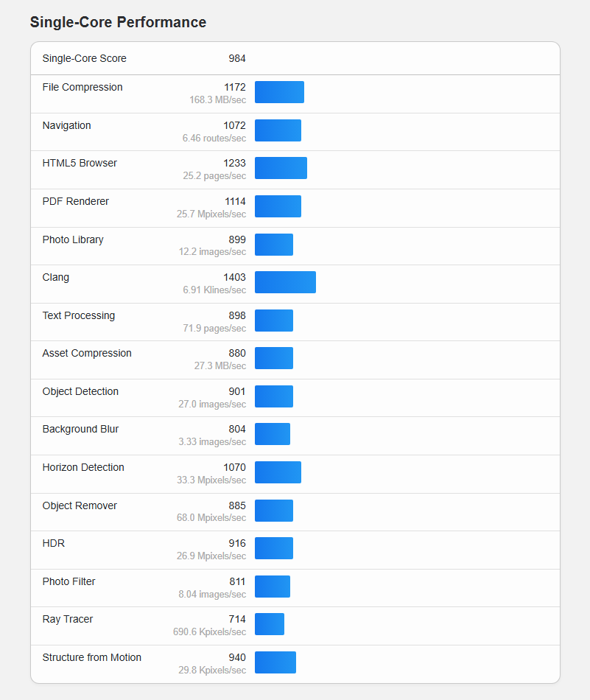Click the Horizon Detection blue bar
This screenshot has width=590, height=700.
[278, 472]
